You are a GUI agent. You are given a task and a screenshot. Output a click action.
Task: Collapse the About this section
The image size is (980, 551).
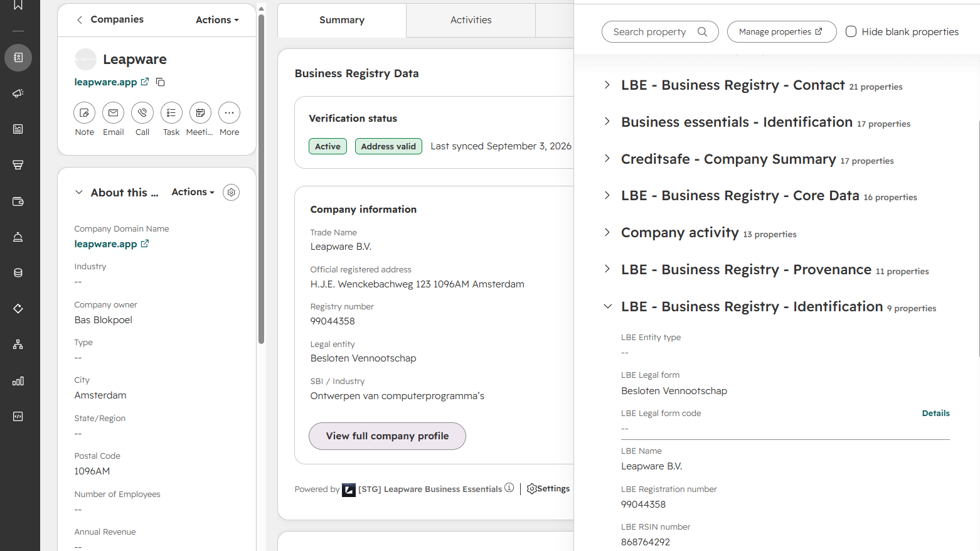click(79, 193)
